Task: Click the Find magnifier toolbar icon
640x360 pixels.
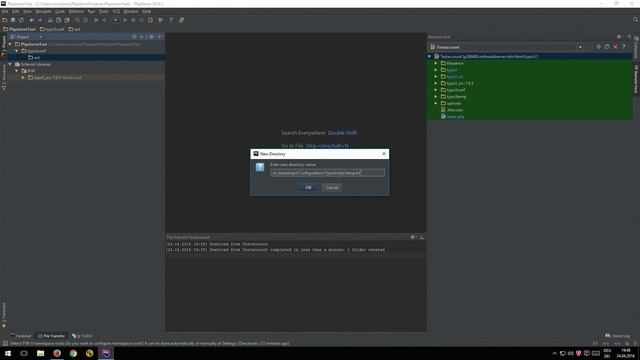Action: [x=77, y=20]
